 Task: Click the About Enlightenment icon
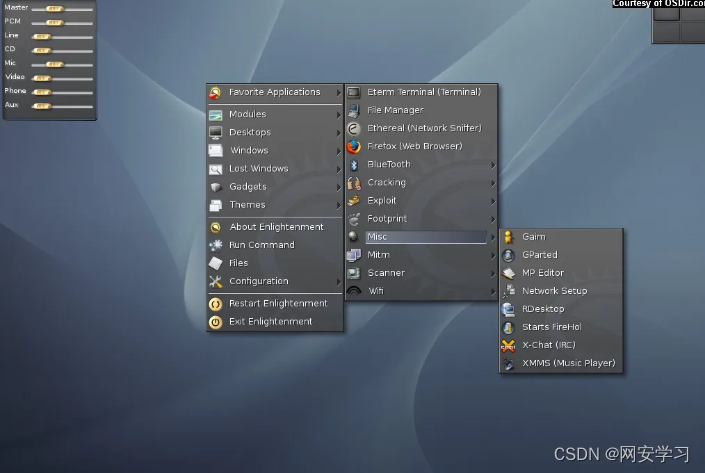(x=215, y=227)
